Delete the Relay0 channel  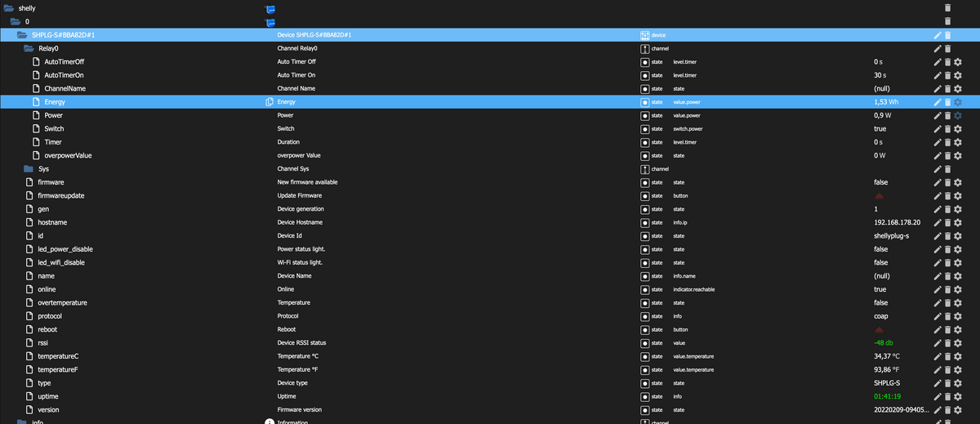(947, 48)
